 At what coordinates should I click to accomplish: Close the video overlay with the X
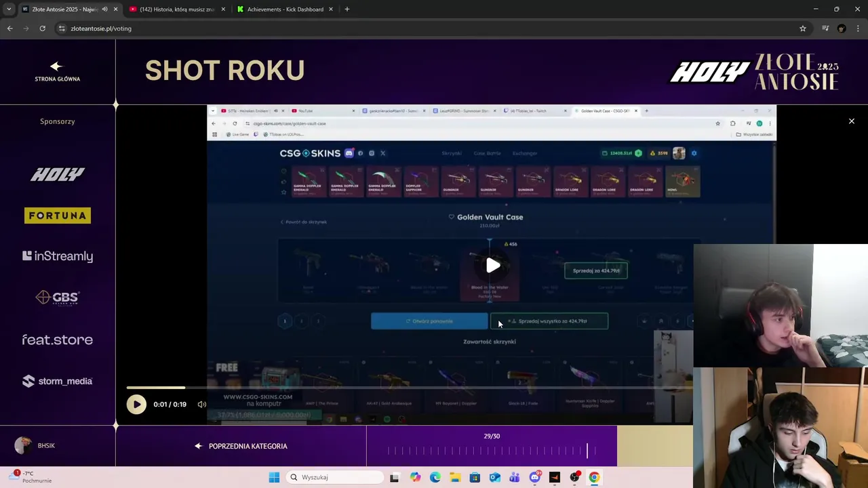point(852,121)
